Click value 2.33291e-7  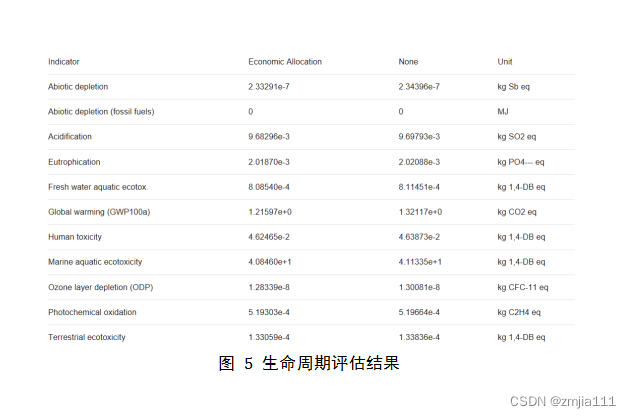[269, 86]
